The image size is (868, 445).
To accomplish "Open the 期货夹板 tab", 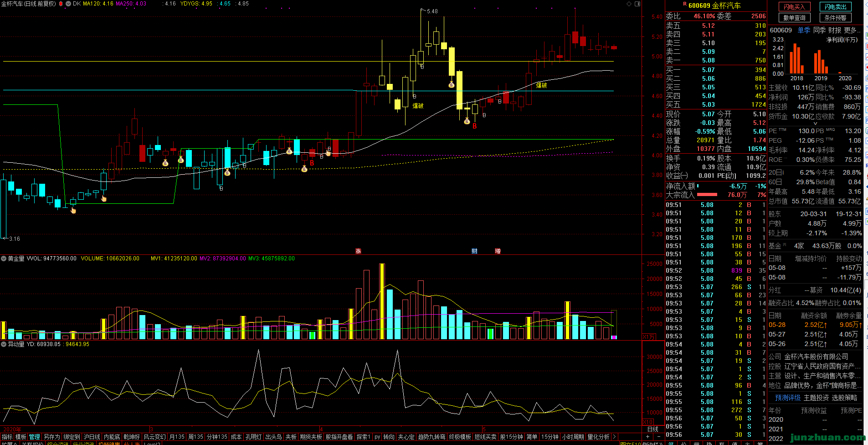I will (x=311, y=437).
